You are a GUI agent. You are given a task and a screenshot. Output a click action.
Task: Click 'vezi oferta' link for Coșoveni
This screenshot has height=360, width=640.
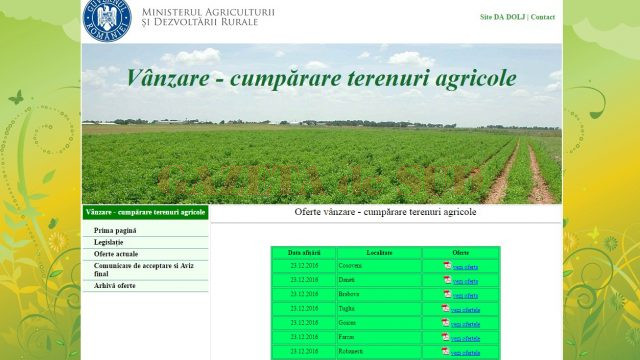465,267
